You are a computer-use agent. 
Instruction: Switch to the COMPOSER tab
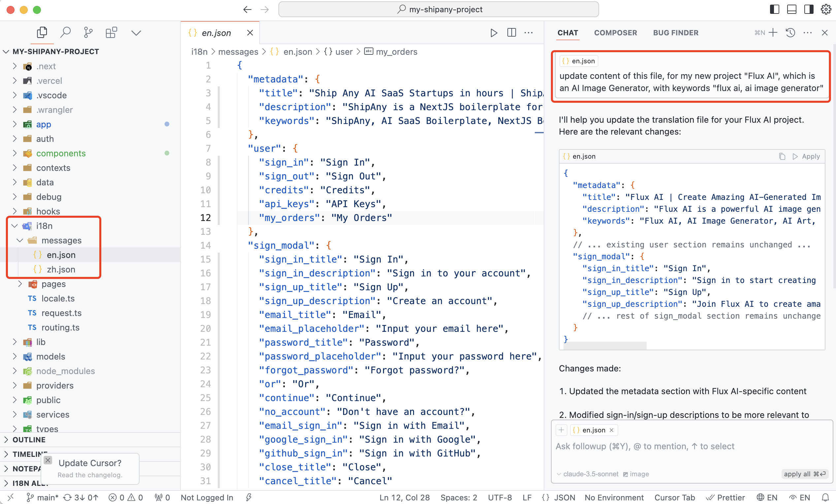click(615, 33)
